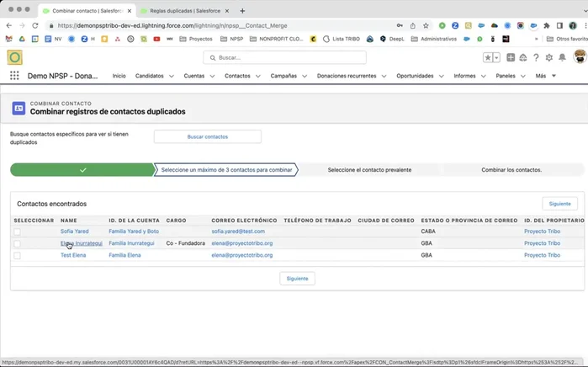Image resolution: width=588 pixels, height=367 pixels.
Task: Select the Elena Inurrategui contact checkbox
Action: 17,243
